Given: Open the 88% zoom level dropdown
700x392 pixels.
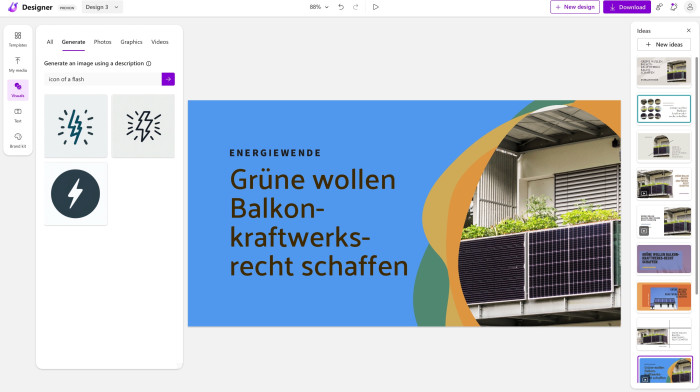Looking at the screenshot, I should point(319,7).
